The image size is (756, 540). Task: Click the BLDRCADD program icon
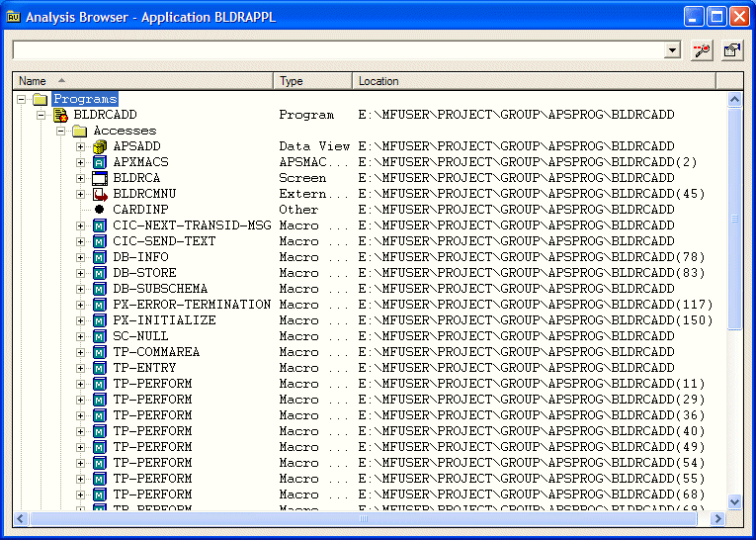click(x=60, y=115)
